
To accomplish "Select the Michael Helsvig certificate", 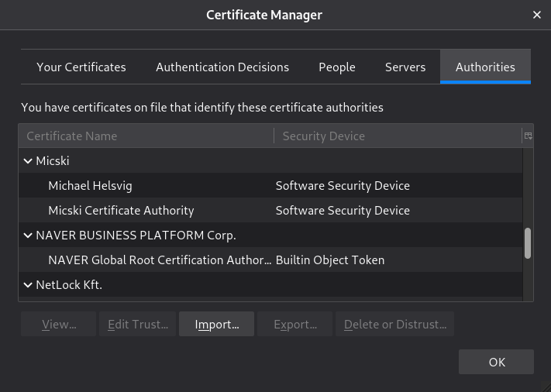I will (270, 185).
